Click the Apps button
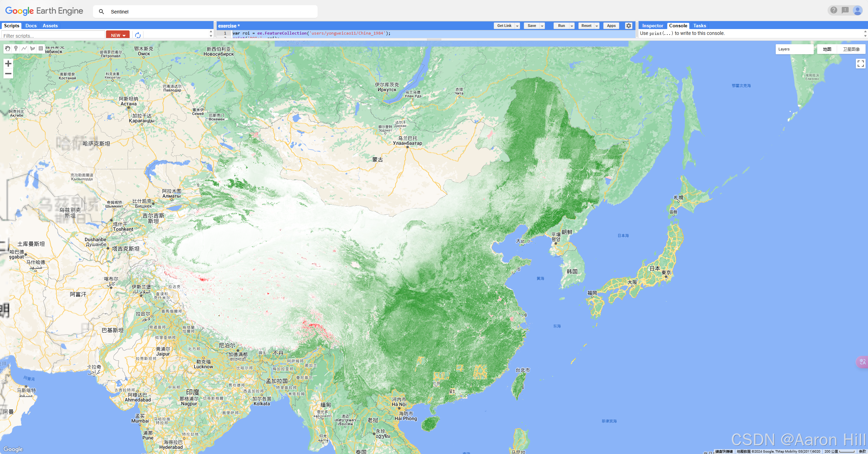The width and height of the screenshot is (868, 454). [611, 26]
